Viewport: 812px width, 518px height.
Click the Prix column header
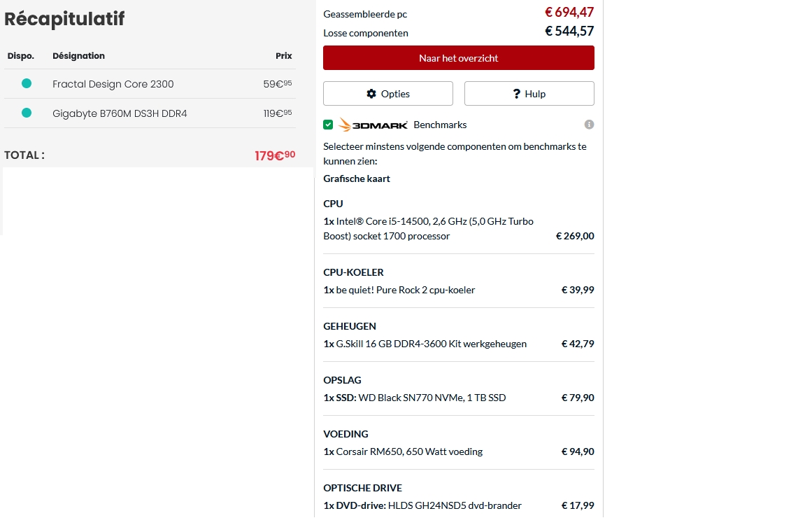[x=284, y=55]
